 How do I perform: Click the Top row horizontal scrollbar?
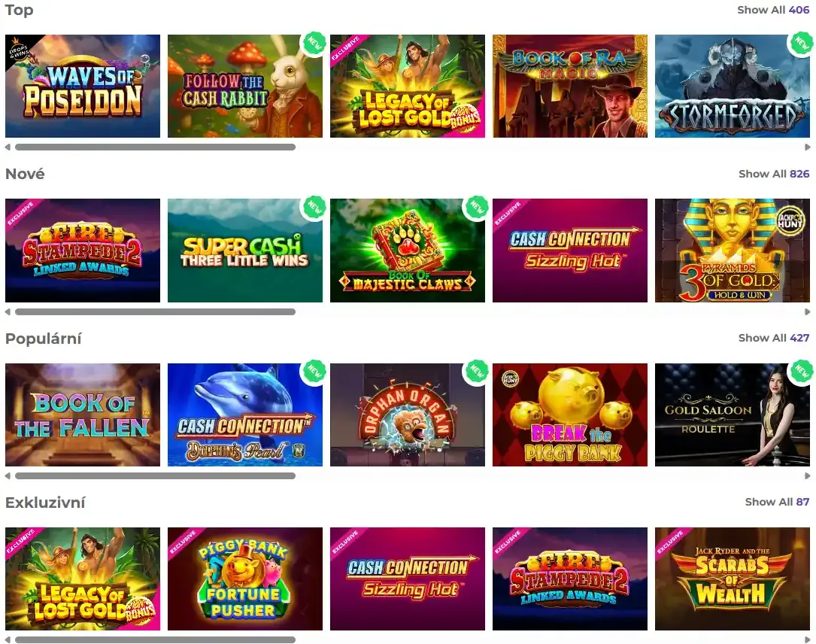[x=155, y=147]
